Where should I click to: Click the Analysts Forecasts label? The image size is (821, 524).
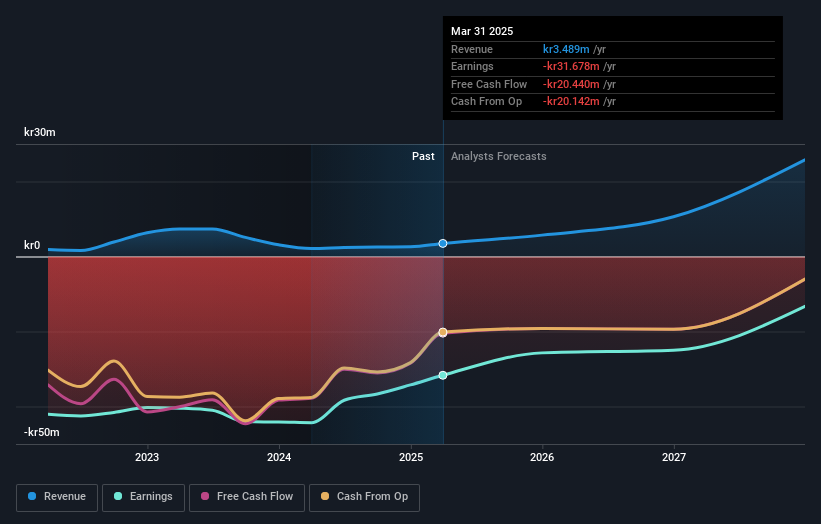tap(498, 157)
